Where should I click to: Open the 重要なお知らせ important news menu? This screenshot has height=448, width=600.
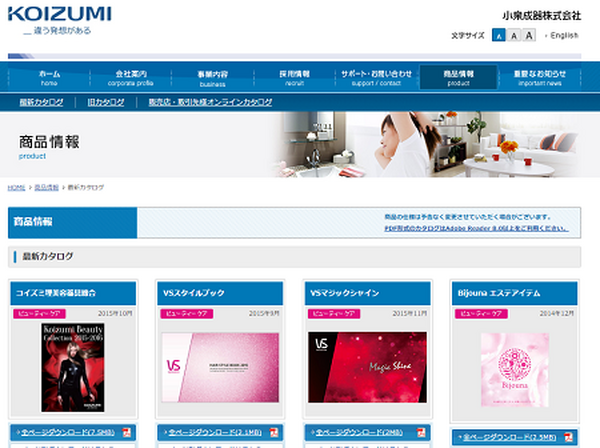[540, 77]
